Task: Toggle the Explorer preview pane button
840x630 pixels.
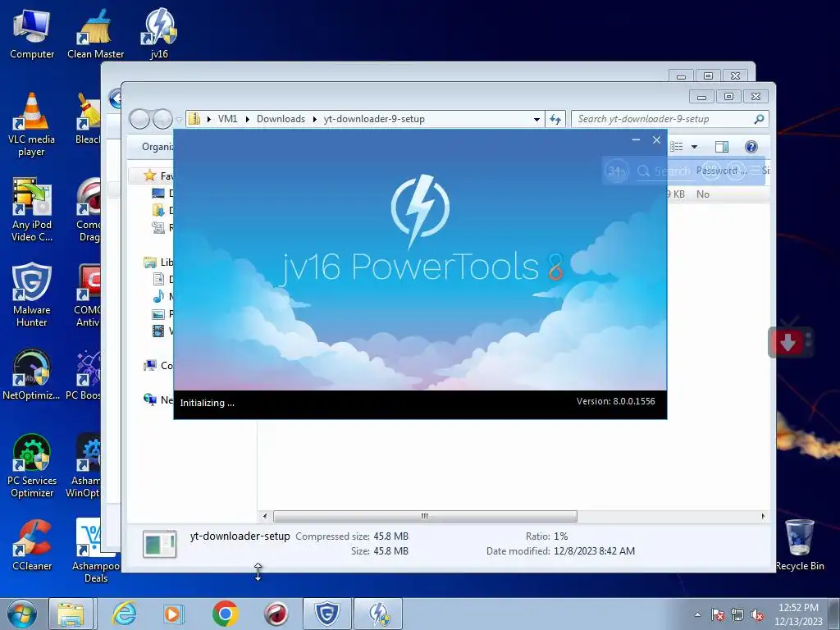Action: click(x=722, y=147)
